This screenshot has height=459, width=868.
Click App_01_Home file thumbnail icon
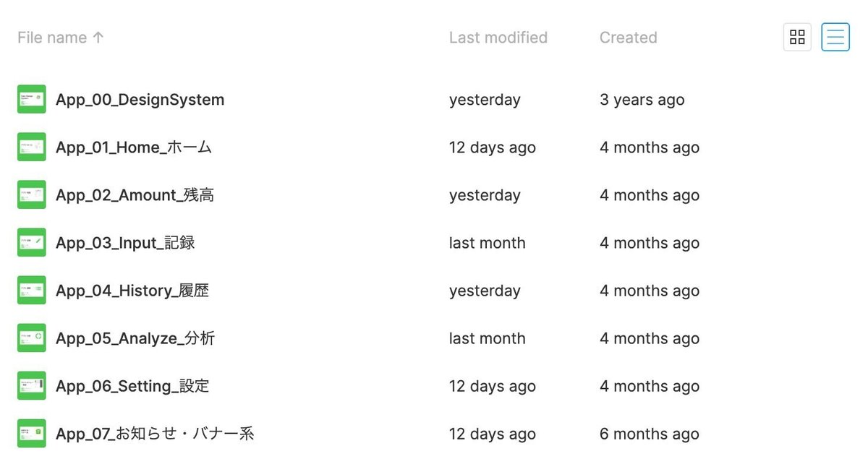pyautogui.click(x=32, y=147)
